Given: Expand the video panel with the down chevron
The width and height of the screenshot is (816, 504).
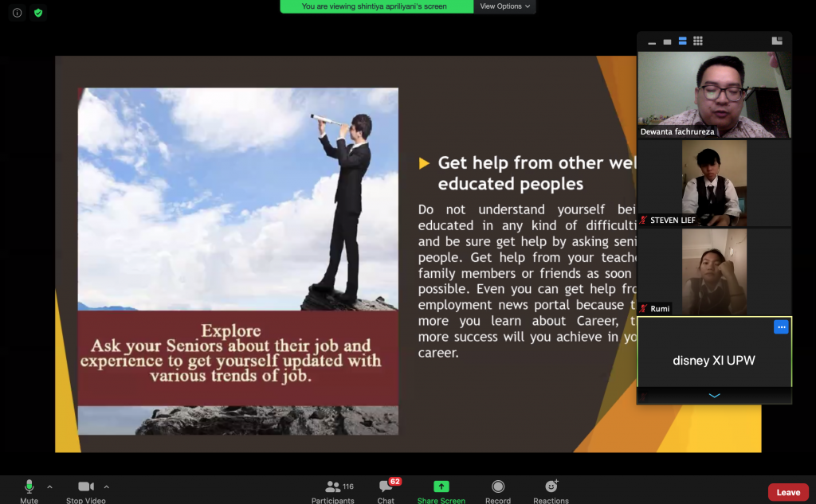Looking at the screenshot, I should (x=715, y=396).
